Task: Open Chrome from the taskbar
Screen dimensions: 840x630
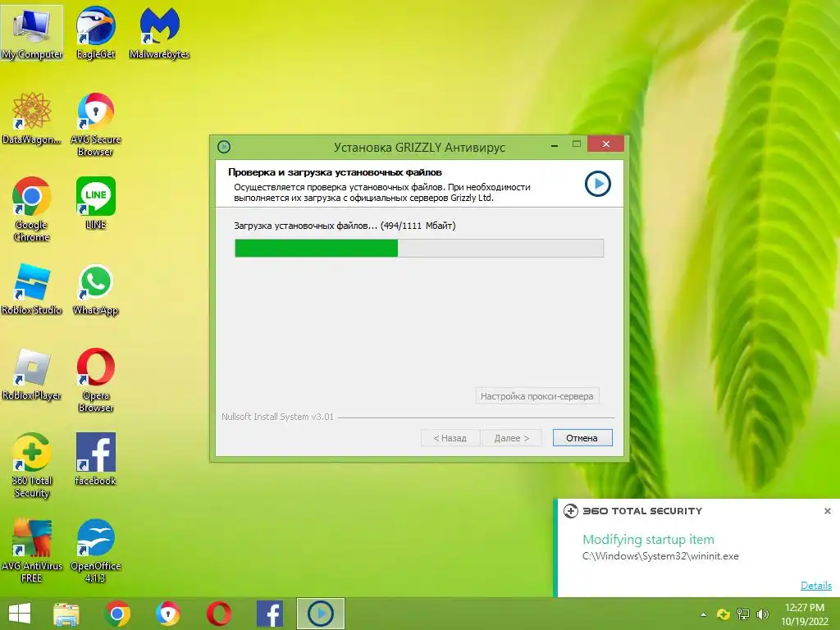Action: (x=117, y=614)
